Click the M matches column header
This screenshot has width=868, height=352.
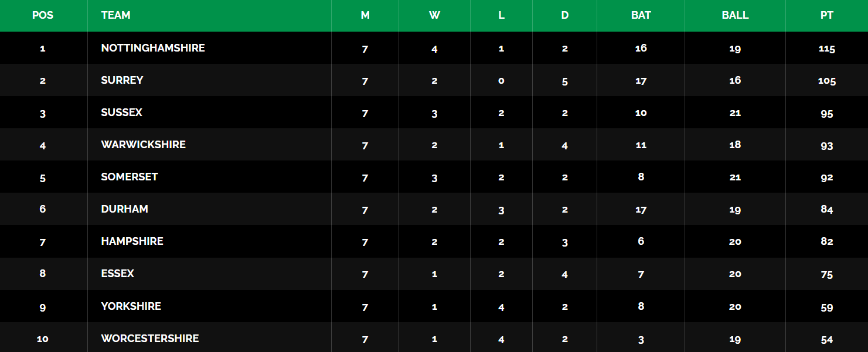click(x=365, y=15)
